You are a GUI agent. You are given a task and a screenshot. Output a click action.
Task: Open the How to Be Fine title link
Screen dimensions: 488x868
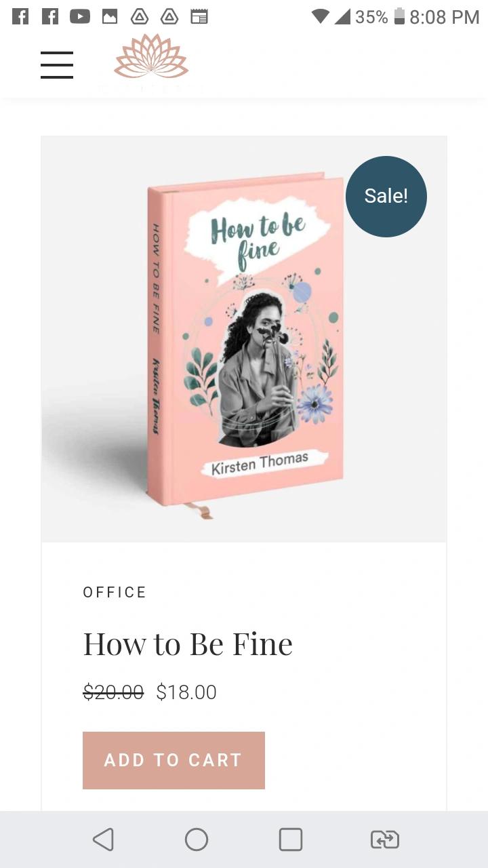tap(188, 644)
